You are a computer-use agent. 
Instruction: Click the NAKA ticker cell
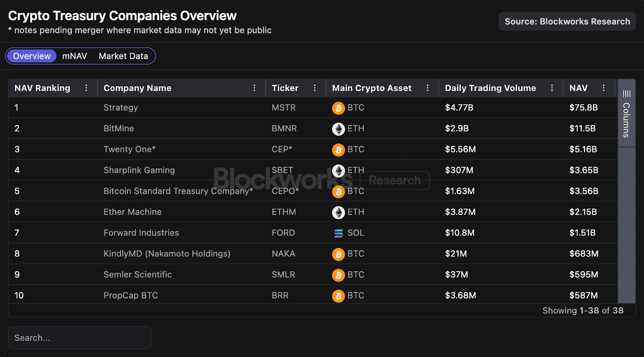283,254
